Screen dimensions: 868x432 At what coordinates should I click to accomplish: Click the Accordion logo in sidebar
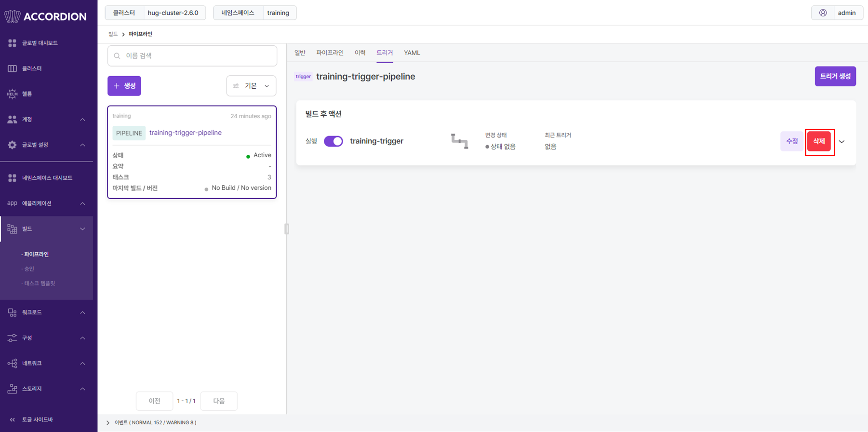point(45,16)
